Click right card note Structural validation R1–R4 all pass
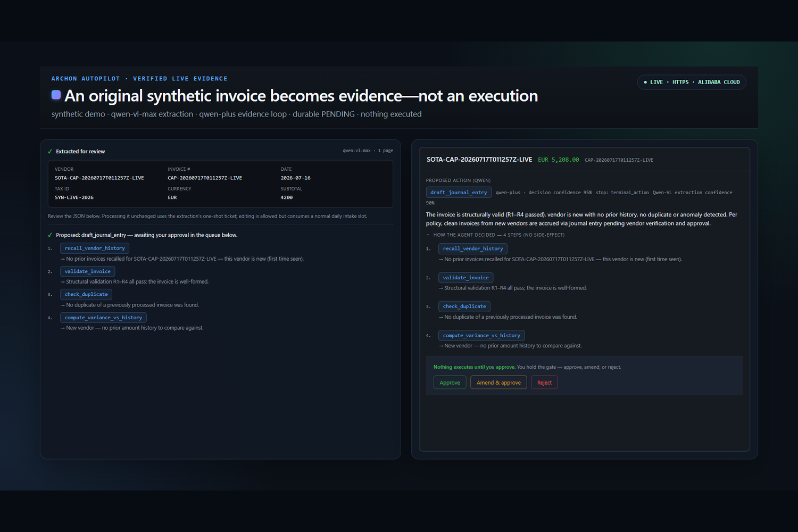This screenshot has height=532, width=798. pos(513,288)
